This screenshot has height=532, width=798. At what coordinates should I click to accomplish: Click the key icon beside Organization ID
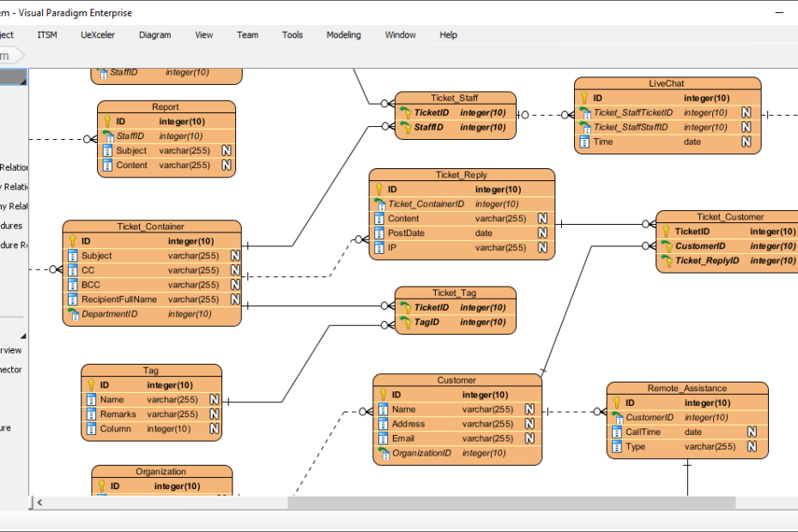(x=102, y=486)
